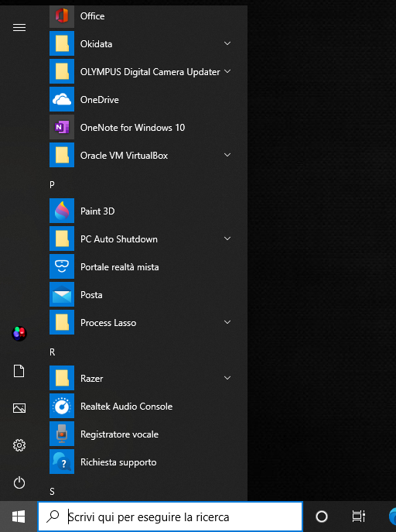
Task: Click the OneNote for Windows 10 label
Action: 132,128
